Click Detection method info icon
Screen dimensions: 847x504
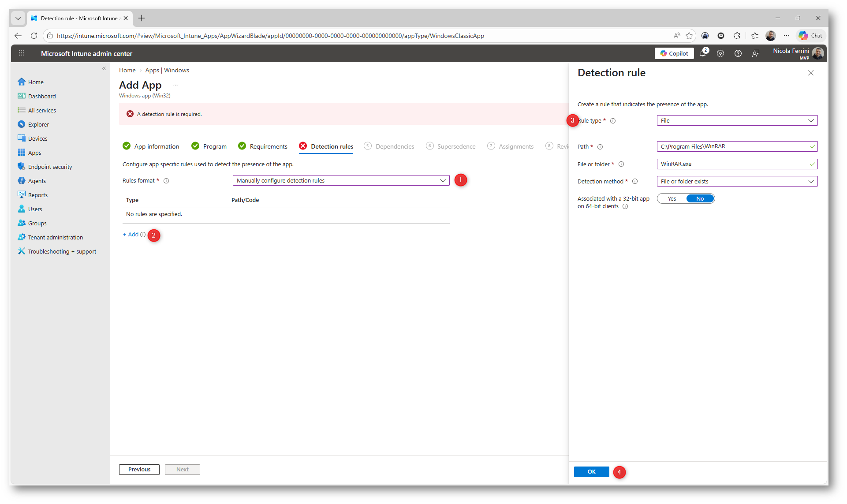click(635, 182)
